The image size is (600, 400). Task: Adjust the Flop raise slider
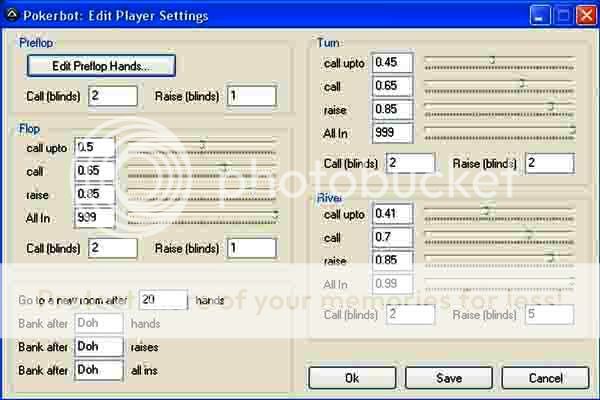(202, 194)
